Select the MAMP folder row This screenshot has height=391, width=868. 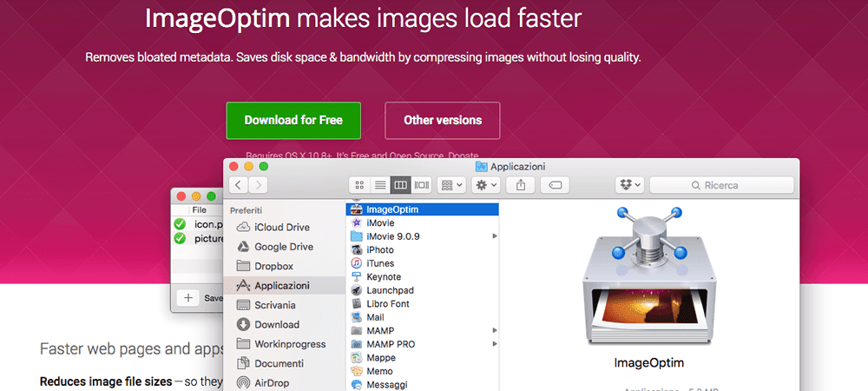pyautogui.click(x=423, y=331)
